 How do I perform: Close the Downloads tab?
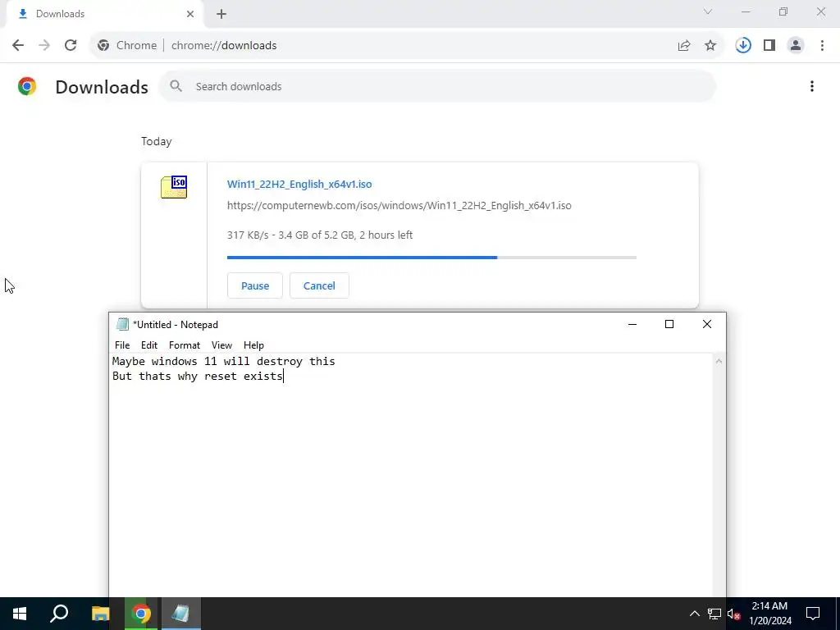point(190,14)
